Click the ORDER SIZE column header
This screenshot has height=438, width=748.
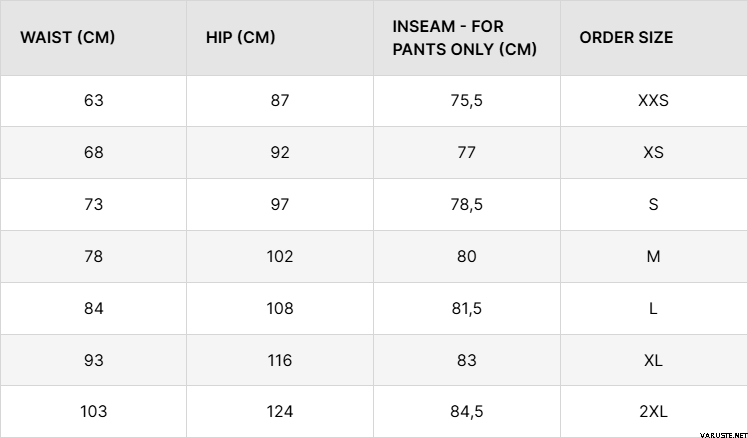(x=626, y=38)
